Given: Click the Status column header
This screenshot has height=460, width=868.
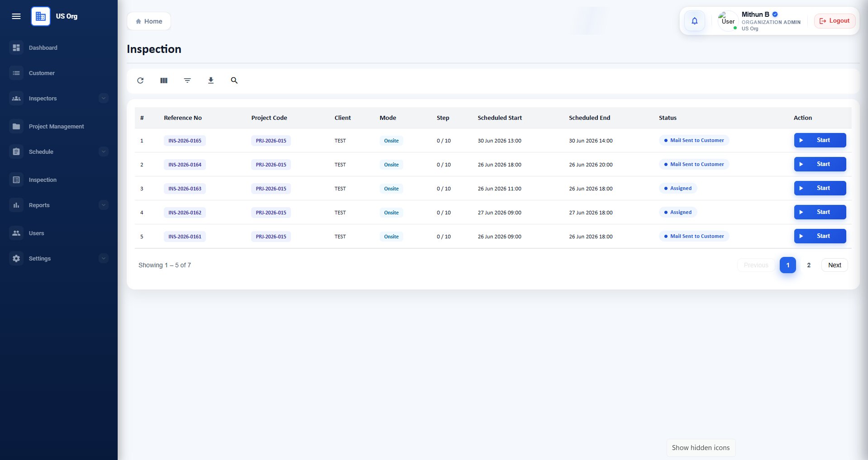Looking at the screenshot, I should [x=668, y=118].
